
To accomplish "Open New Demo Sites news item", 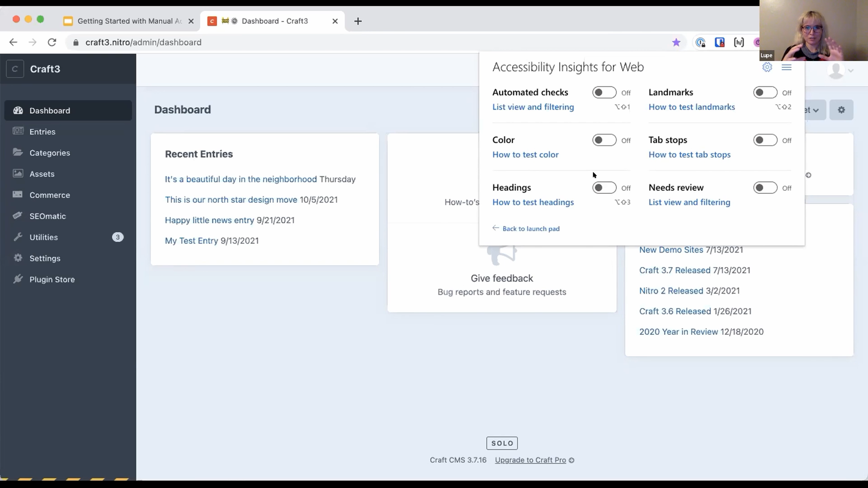I will pyautogui.click(x=671, y=250).
